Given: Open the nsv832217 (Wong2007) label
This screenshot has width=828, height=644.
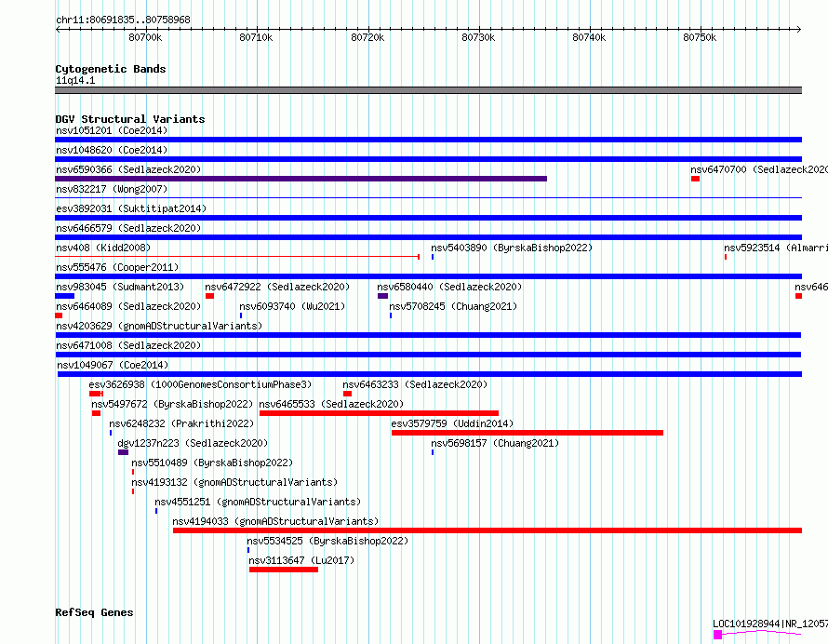Looking at the screenshot, I should 112,189.
